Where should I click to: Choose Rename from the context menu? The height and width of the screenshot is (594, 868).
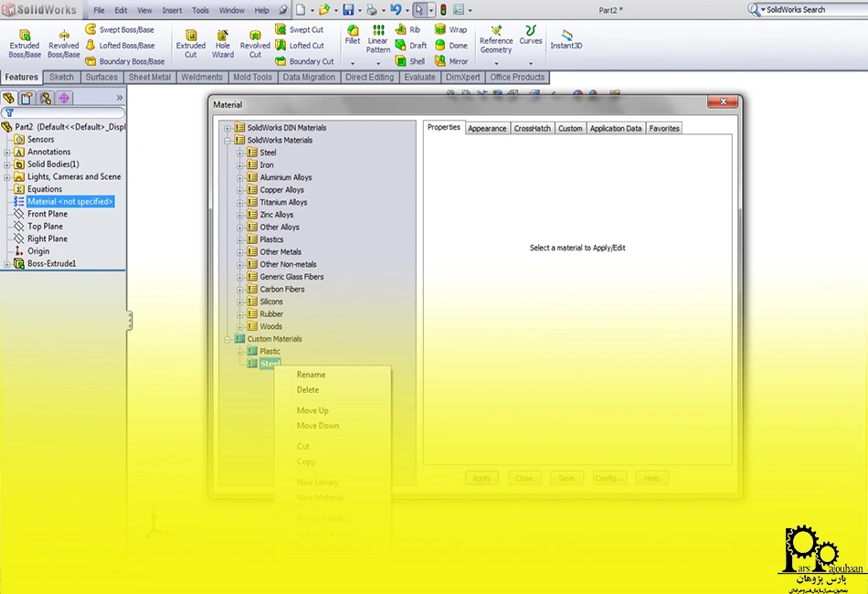click(311, 375)
